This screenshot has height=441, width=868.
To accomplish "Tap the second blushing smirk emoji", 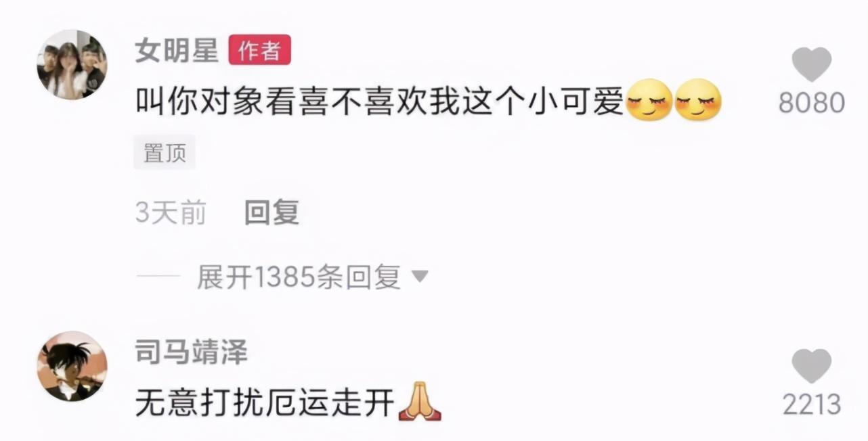I will [699, 100].
